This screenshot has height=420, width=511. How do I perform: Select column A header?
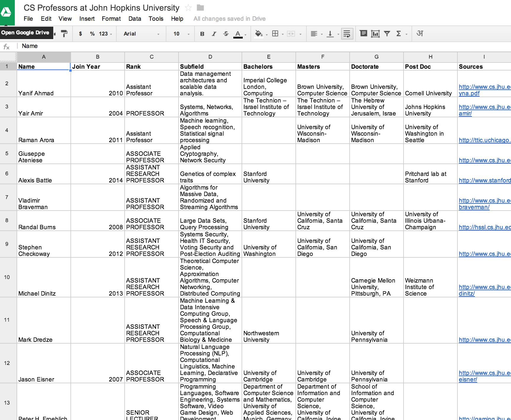click(44, 57)
